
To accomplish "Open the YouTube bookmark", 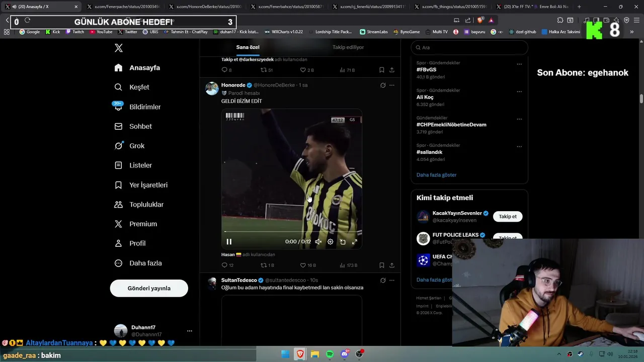I will point(101,32).
